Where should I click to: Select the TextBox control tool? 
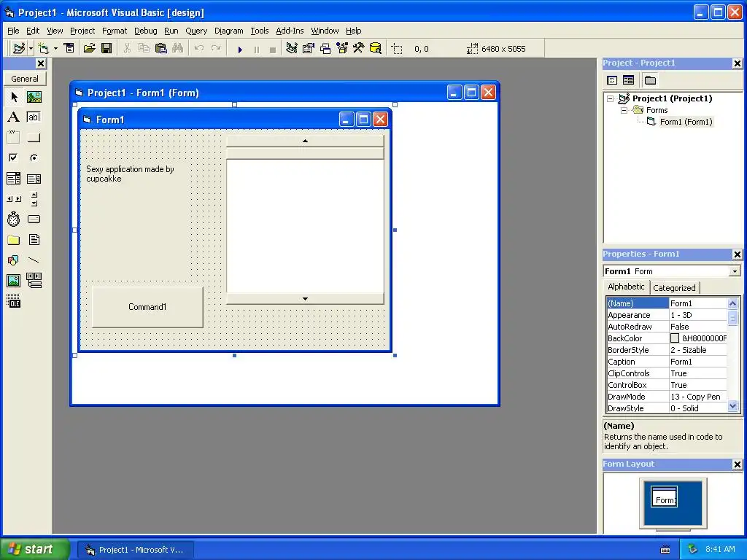34,117
